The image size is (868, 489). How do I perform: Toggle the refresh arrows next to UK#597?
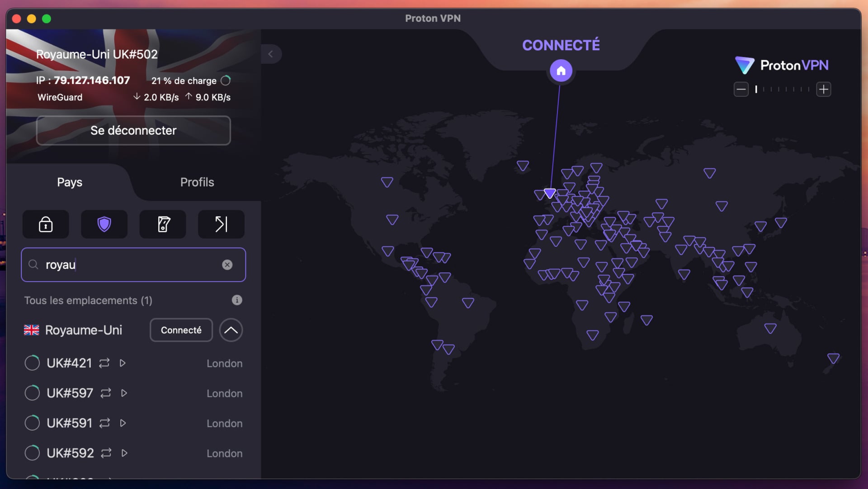pos(105,393)
